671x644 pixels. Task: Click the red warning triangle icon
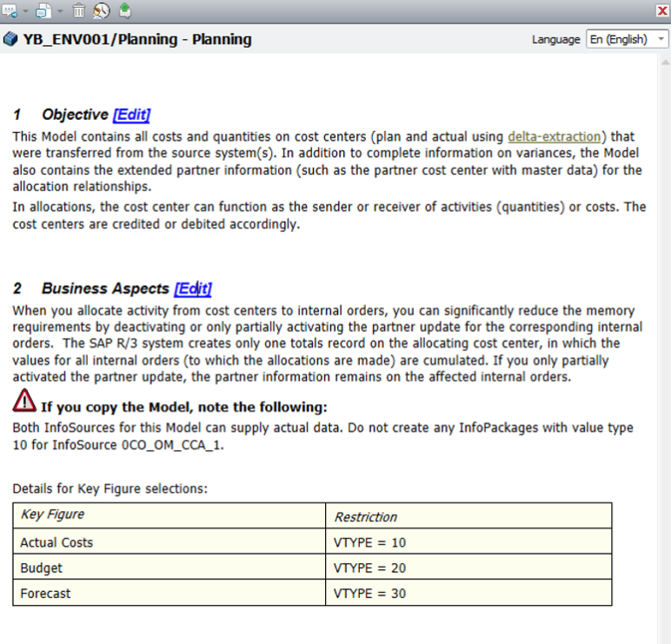coord(24,402)
